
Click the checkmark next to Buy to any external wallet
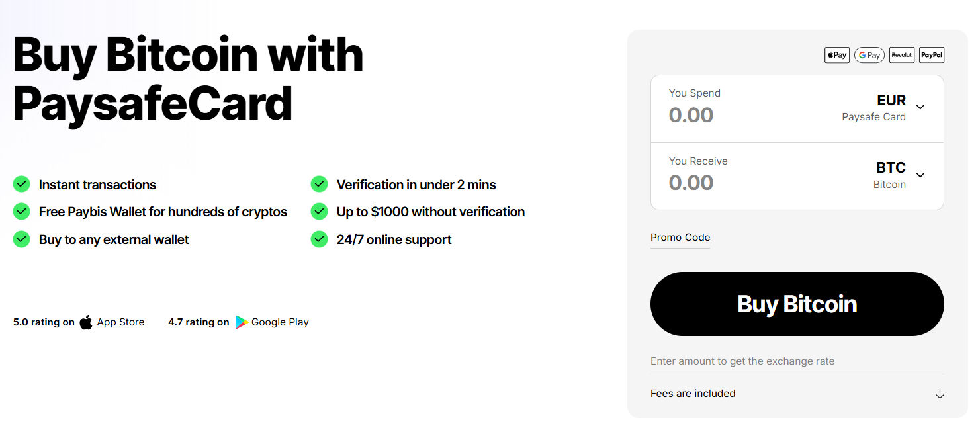(21, 239)
